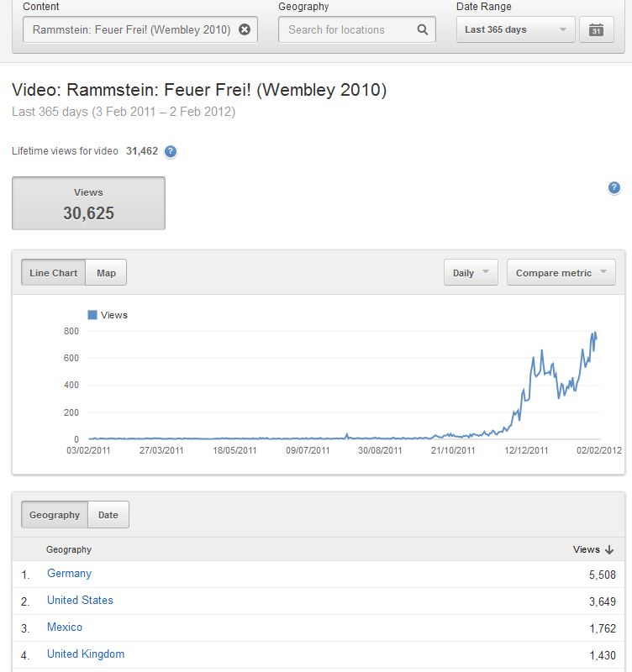
Task: Focus the Search for locations field
Action: (x=356, y=29)
